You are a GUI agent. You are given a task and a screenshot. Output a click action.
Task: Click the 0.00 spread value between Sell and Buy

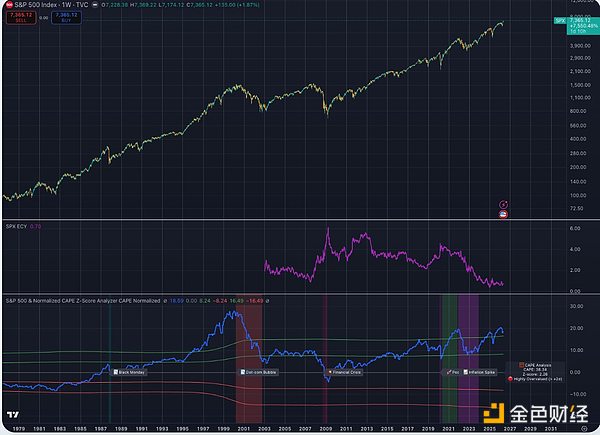pyautogui.click(x=44, y=18)
